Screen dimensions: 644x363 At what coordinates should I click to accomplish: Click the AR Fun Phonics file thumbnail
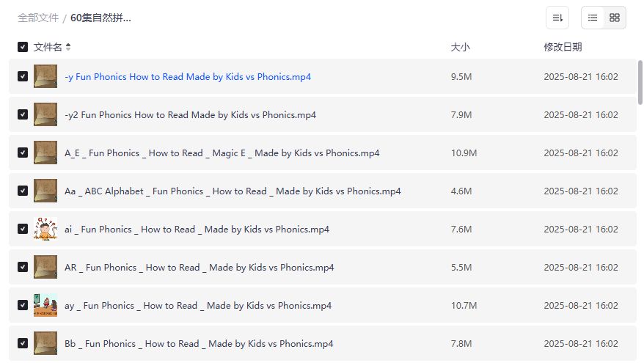click(x=45, y=267)
